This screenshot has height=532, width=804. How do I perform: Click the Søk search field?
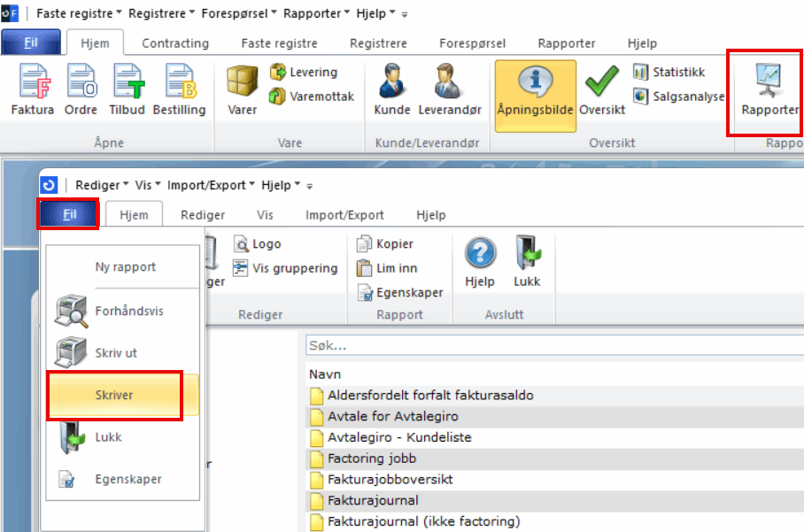pos(553,344)
